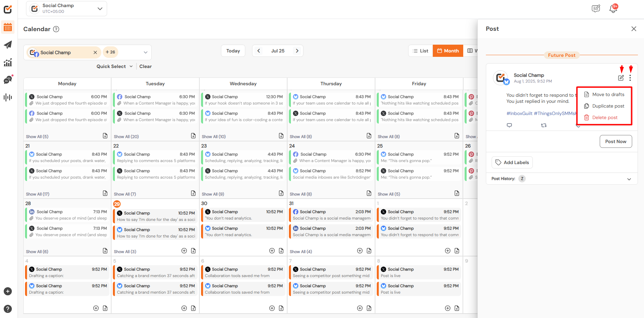Expand the workspace Social Champ dropdown
Screen dimensions: 644x318
click(x=67, y=8)
